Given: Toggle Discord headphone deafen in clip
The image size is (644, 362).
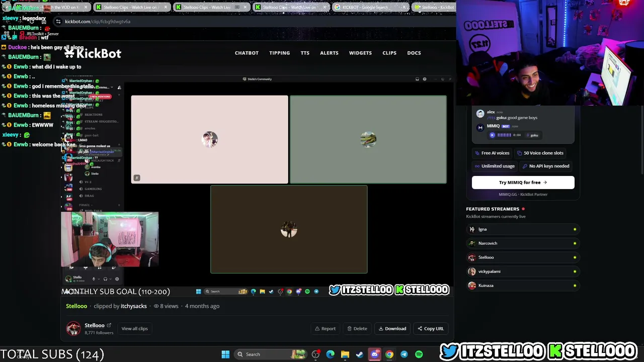Looking at the screenshot, I should click(105, 279).
